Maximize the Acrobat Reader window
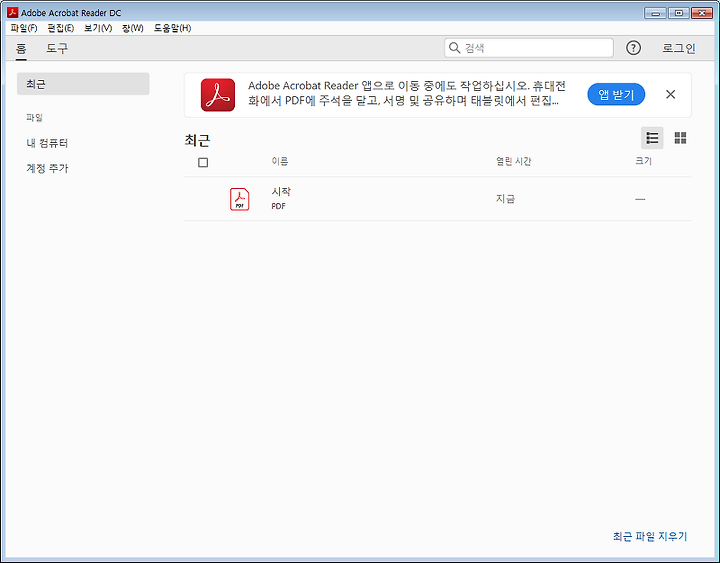This screenshot has height=563, width=720. [x=679, y=13]
